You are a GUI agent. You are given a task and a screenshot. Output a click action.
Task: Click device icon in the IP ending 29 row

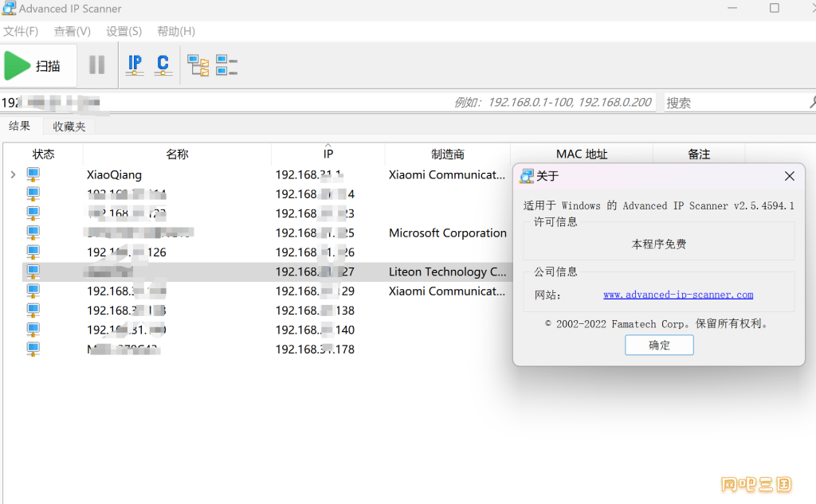point(33,291)
